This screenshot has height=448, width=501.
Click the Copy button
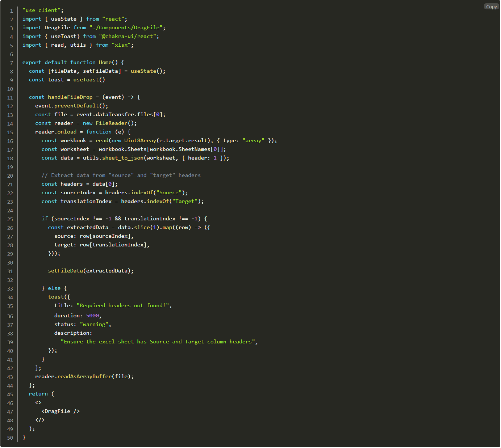click(491, 7)
